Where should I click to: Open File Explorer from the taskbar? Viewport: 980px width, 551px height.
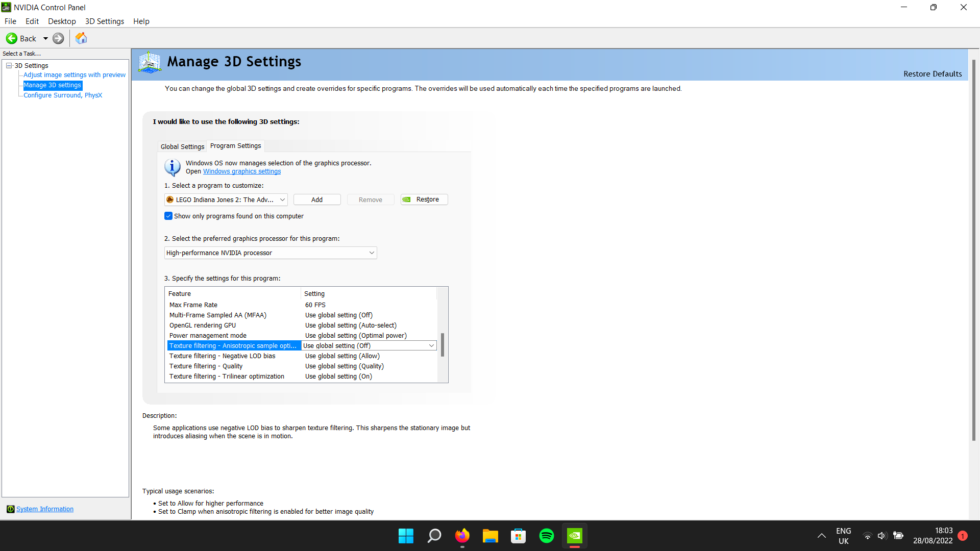490,536
